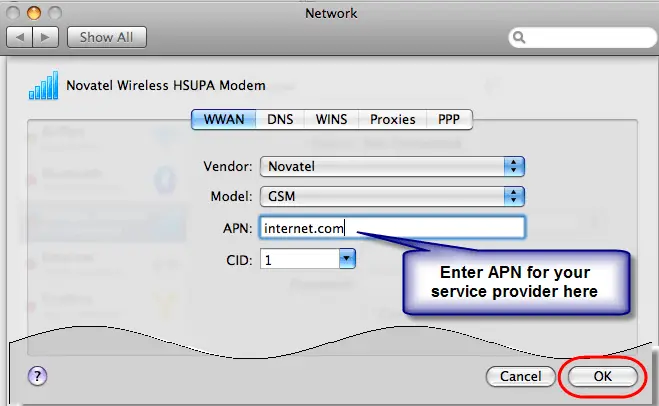The image size is (659, 406).
Task: Click the Model label
Action: click(231, 196)
